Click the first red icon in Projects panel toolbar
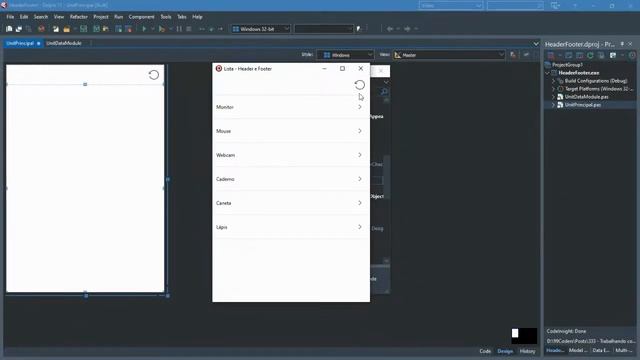Viewport: 640px width, 360px height. [x=551, y=55]
